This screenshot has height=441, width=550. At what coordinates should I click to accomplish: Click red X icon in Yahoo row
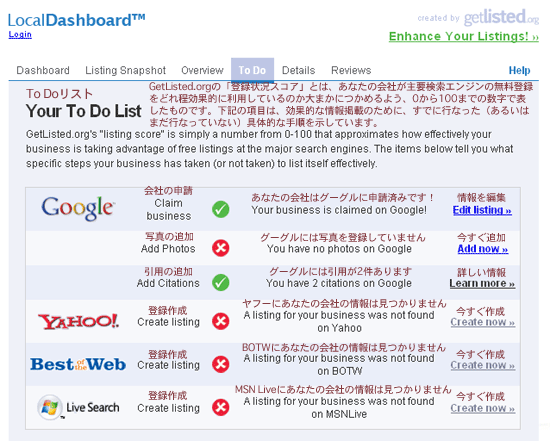pos(221,321)
